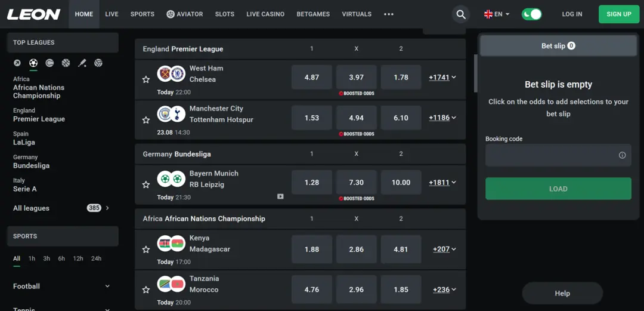The width and height of the screenshot is (644, 311).
Task: Select the basketball icon in Top Leagues
Action: point(66,63)
